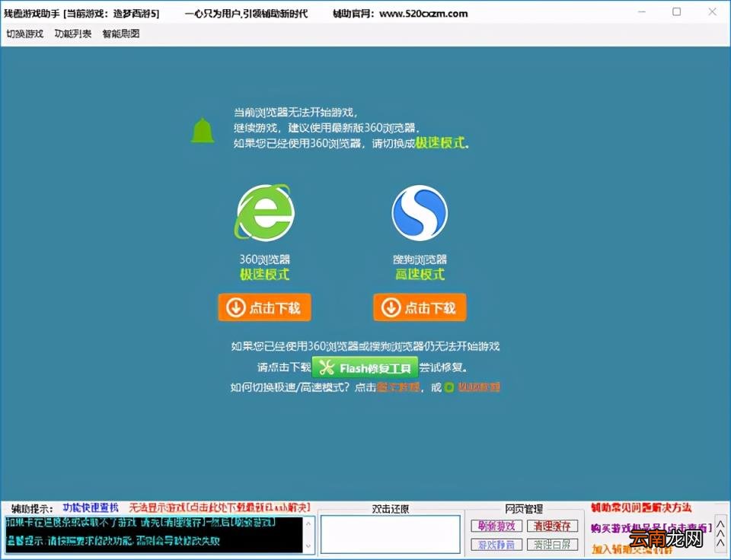
Task: Click the green 极速模式 text under 360浏览器
Action: (264, 275)
